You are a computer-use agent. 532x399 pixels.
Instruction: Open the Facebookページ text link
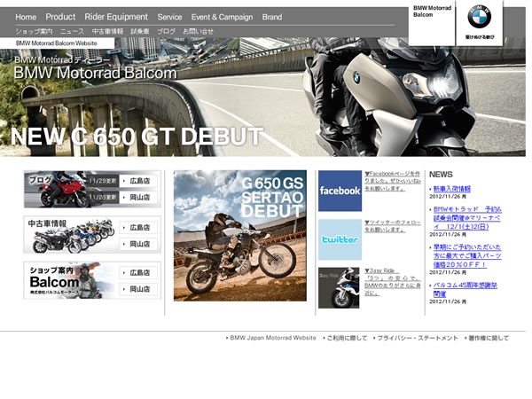(x=393, y=181)
